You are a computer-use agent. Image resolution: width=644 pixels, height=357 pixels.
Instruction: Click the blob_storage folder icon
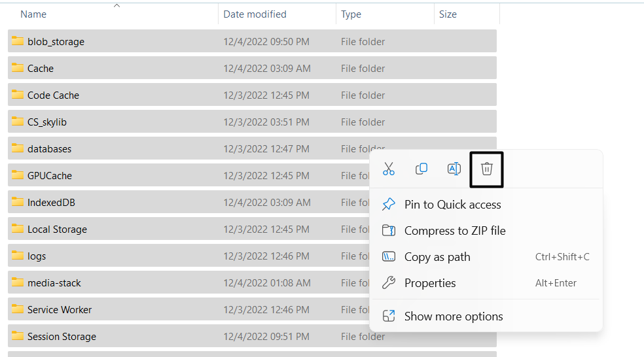18,41
